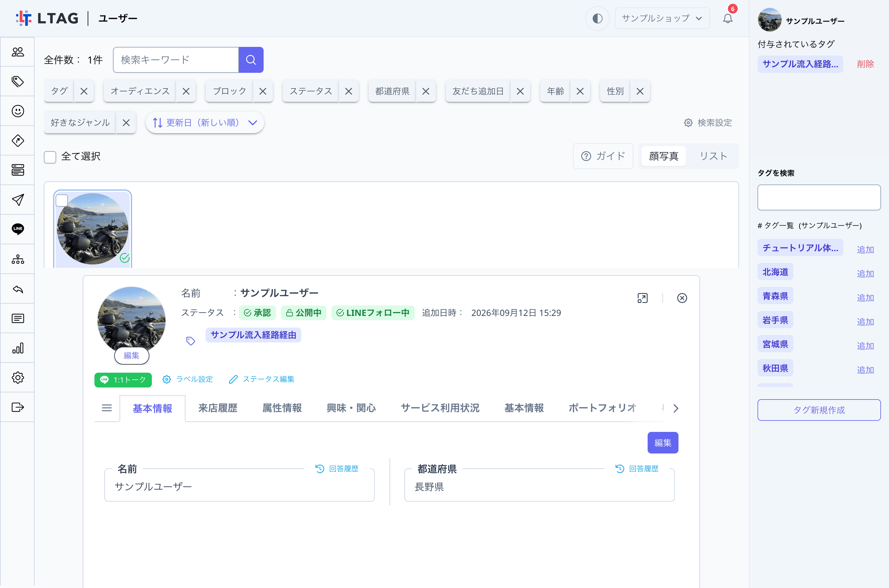Switch to リスト view
The width and height of the screenshot is (889, 588).
(713, 156)
